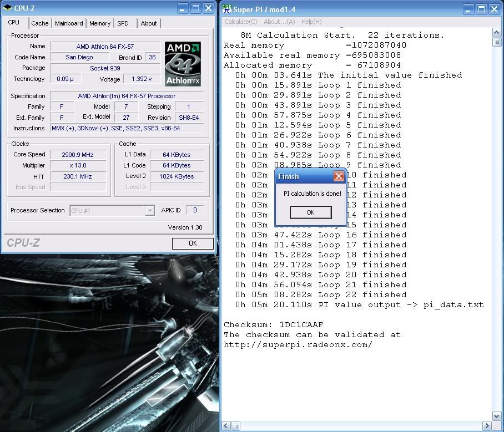Open the About...(A) menu in Super PI
The width and height of the screenshot is (504, 432).
pos(279,22)
